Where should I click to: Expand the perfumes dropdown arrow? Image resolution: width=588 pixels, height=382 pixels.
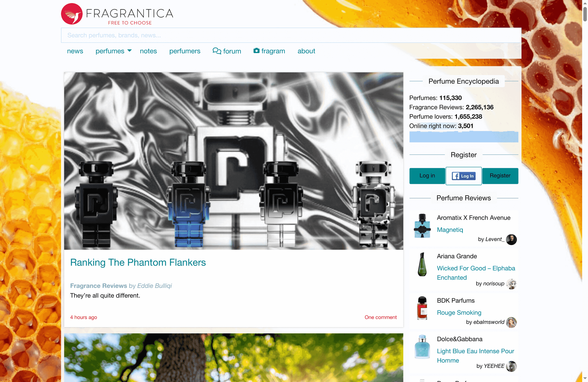point(129,51)
